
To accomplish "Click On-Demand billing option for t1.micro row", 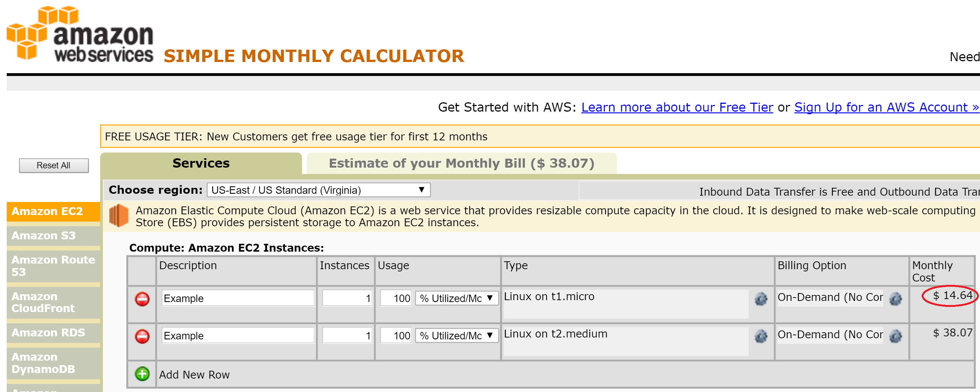I will [830, 298].
